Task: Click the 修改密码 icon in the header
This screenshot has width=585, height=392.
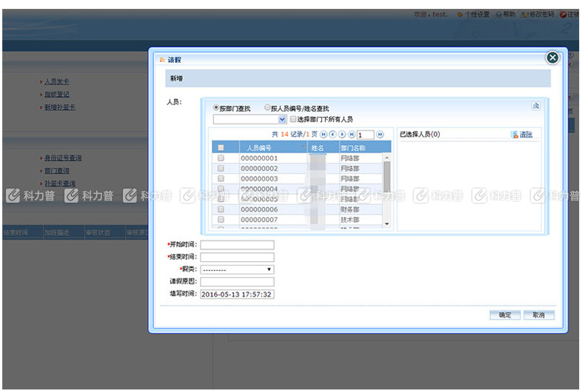Action: coord(524,15)
